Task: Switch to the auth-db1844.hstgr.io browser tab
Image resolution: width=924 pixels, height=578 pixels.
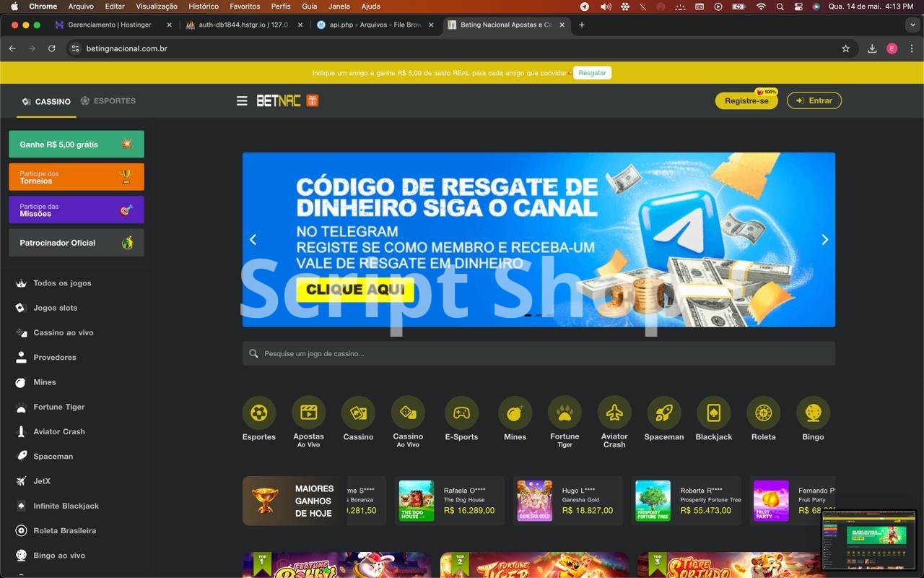Action: [244, 25]
